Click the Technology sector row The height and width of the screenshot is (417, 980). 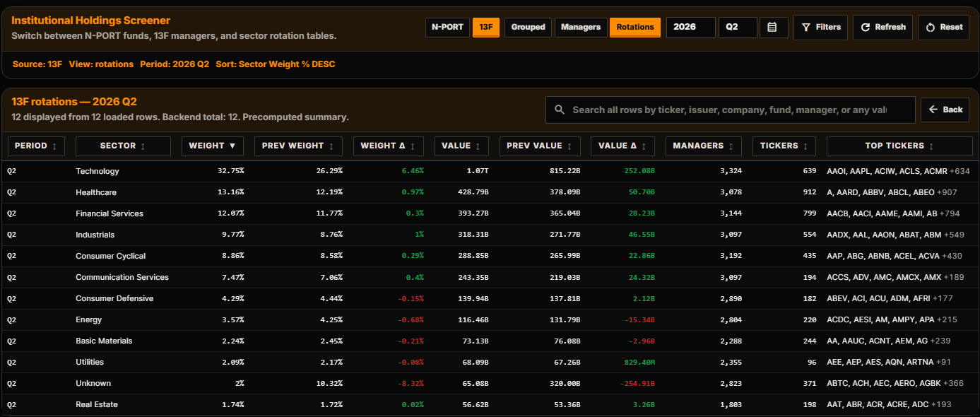click(x=490, y=171)
